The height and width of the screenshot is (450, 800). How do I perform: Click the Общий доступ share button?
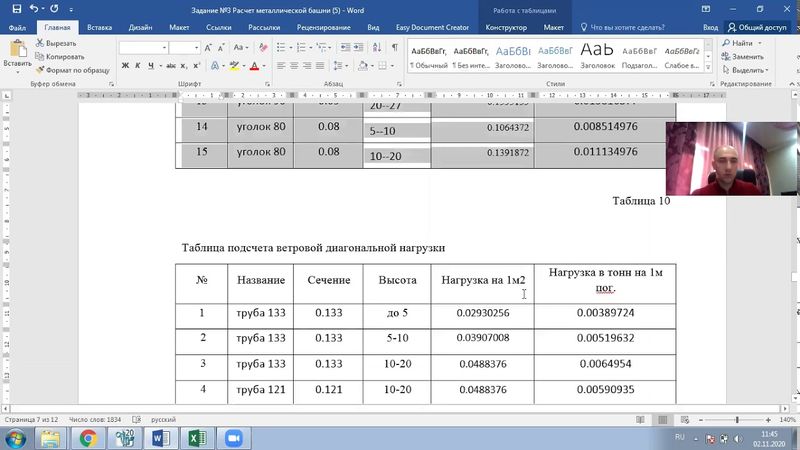[759, 28]
